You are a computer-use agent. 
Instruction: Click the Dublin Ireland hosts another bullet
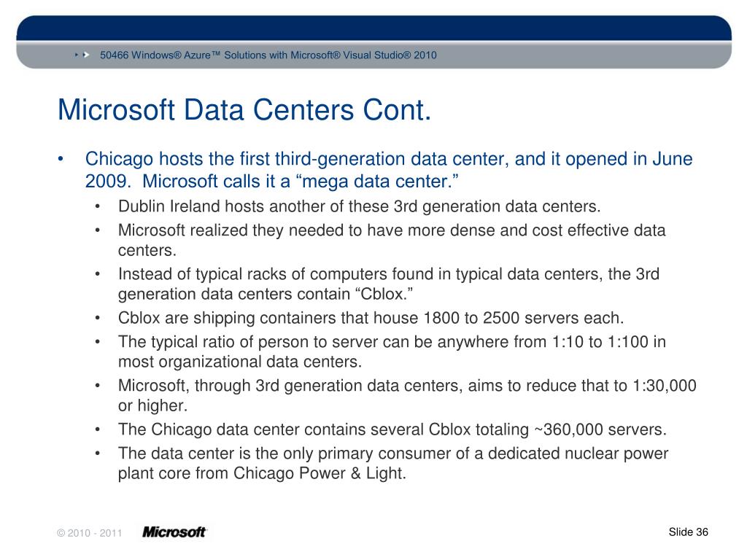tap(359, 206)
